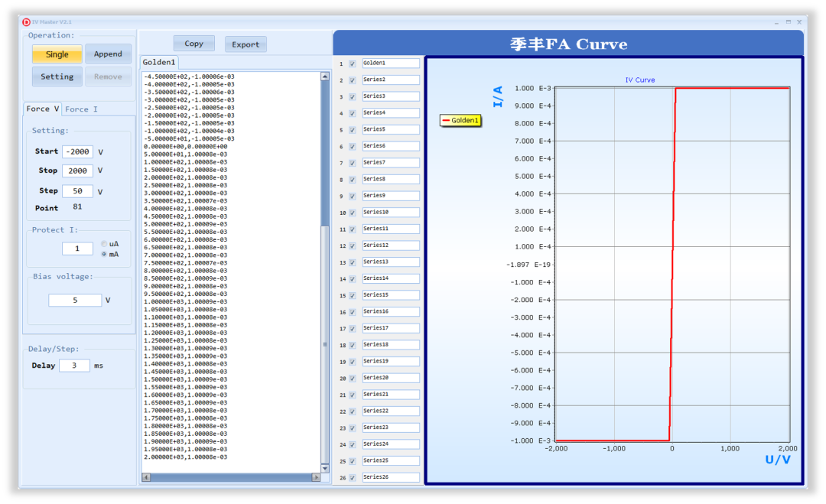Click the horizontal scrollbar right arrow
Viewport: 826px width, 504px height.
(x=316, y=477)
